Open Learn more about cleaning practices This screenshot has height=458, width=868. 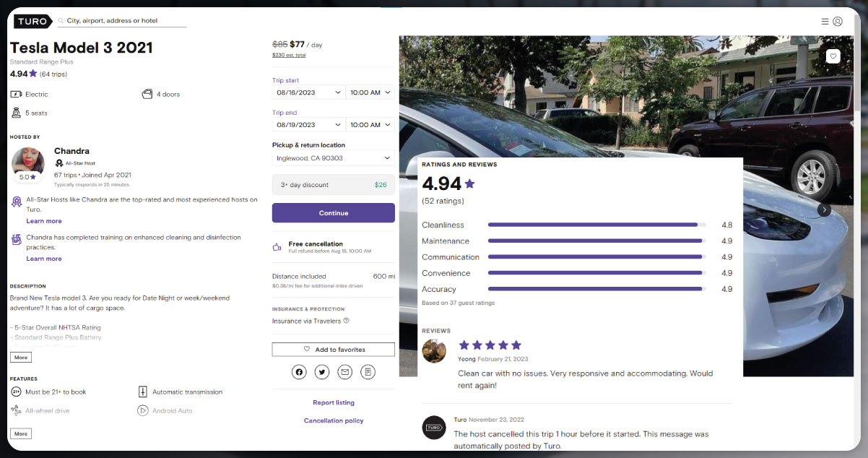click(x=44, y=259)
